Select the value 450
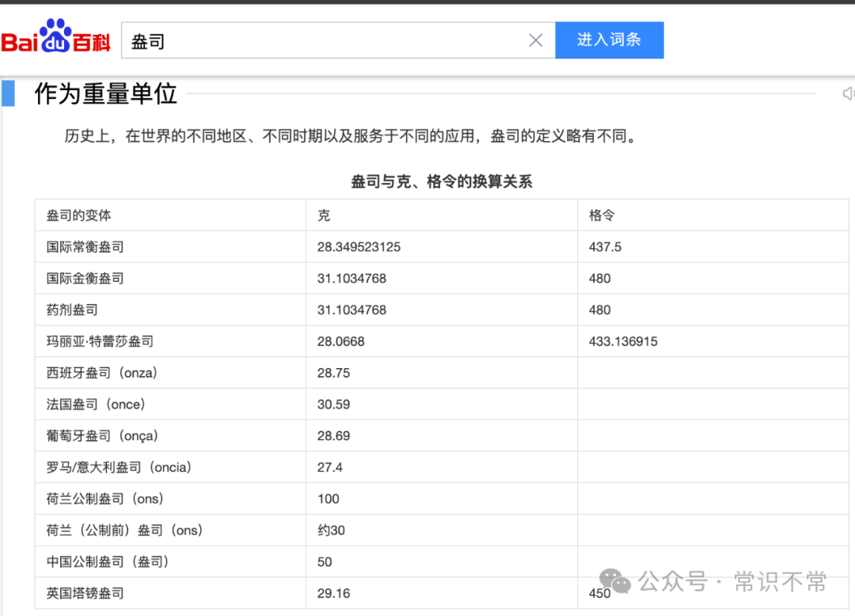 pos(600,594)
